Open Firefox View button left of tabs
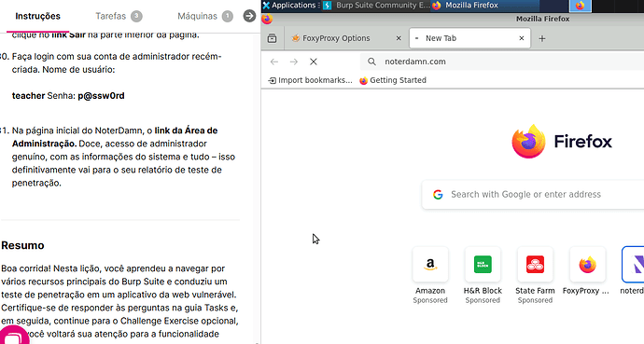Viewport: 644px width, 344px height. tap(272, 38)
